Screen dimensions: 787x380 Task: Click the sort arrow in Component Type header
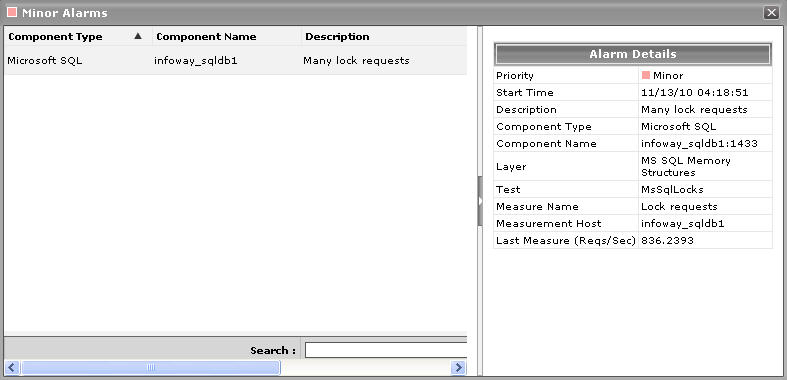coord(138,36)
